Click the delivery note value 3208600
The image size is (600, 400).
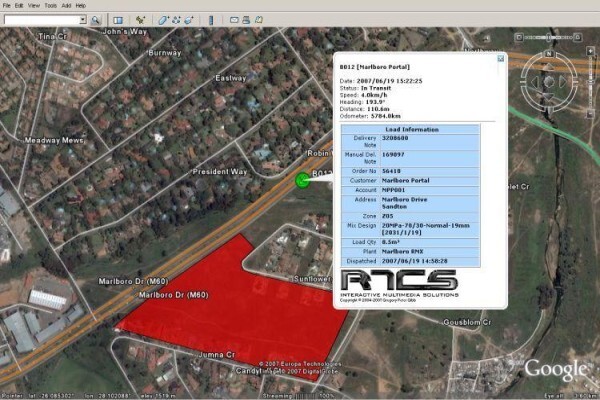point(395,138)
